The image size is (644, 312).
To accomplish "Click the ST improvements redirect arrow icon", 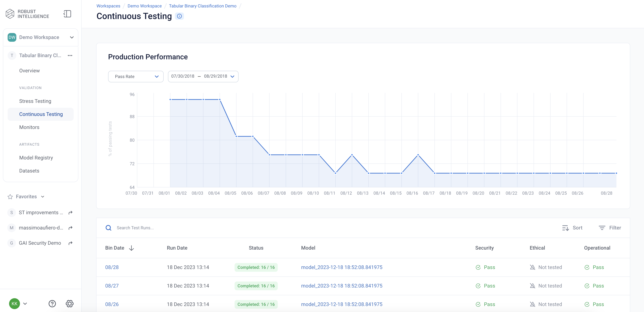I will tap(71, 213).
